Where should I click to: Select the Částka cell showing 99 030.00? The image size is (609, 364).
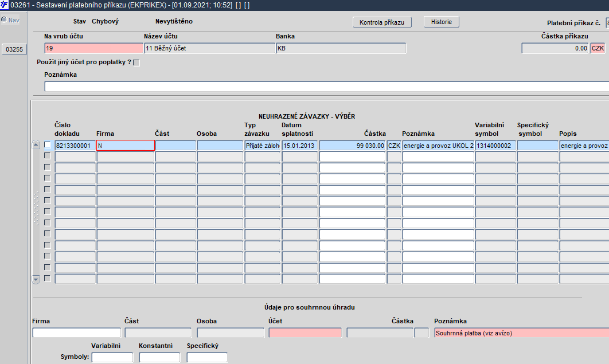(352, 146)
